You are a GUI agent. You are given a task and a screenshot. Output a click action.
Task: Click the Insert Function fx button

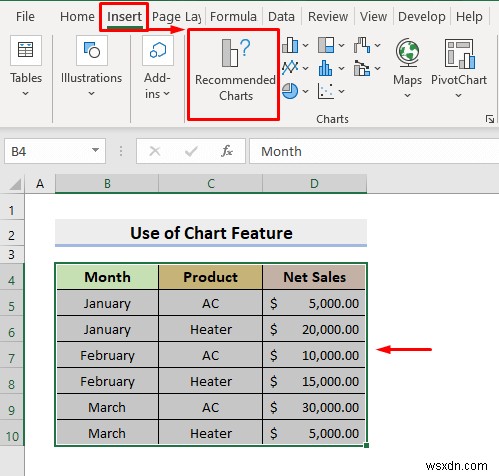click(x=227, y=151)
